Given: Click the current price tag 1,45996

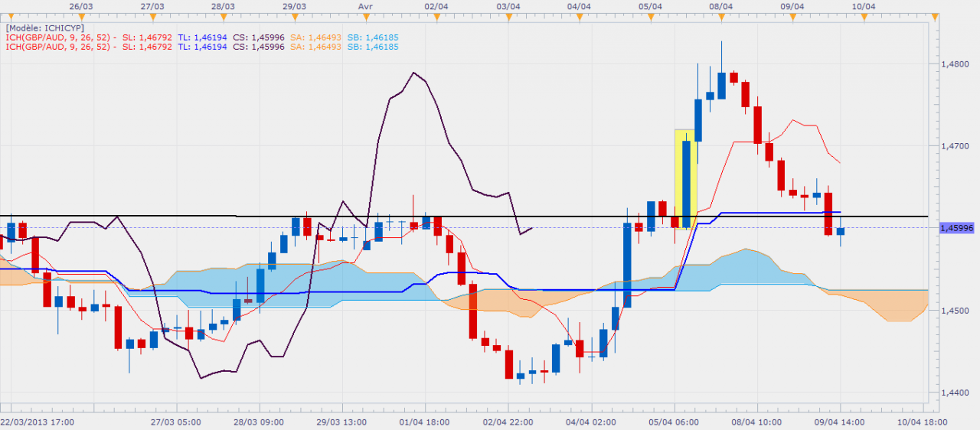Looking at the screenshot, I should 955,228.
